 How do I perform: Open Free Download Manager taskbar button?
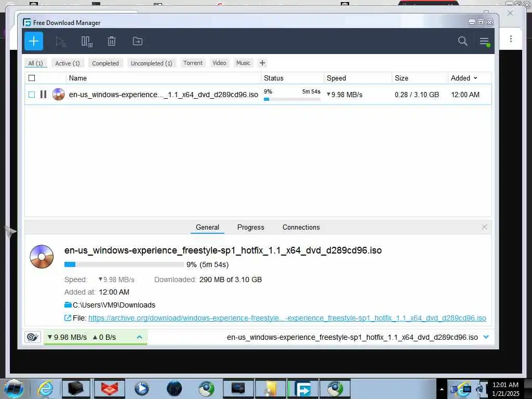tap(303, 389)
